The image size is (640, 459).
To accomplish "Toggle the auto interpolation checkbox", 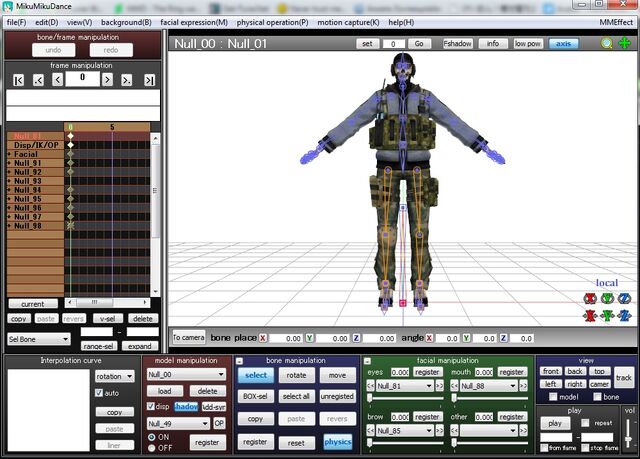I will click(x=99, y=393).
